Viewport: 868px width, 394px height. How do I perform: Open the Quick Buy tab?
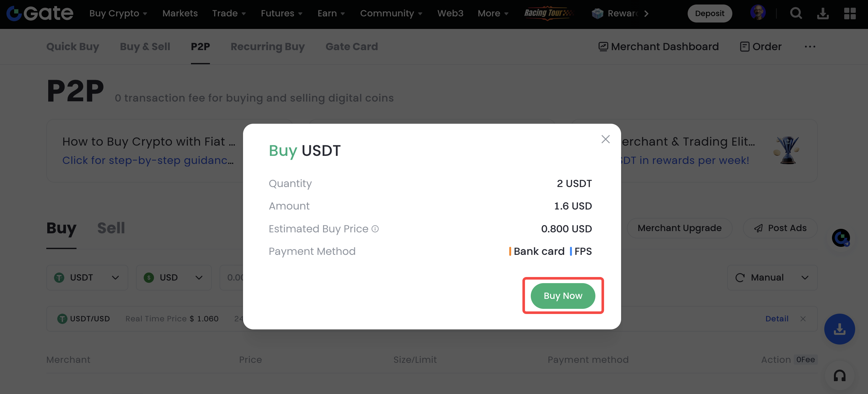pyautogui.click(x=72, y=47)
